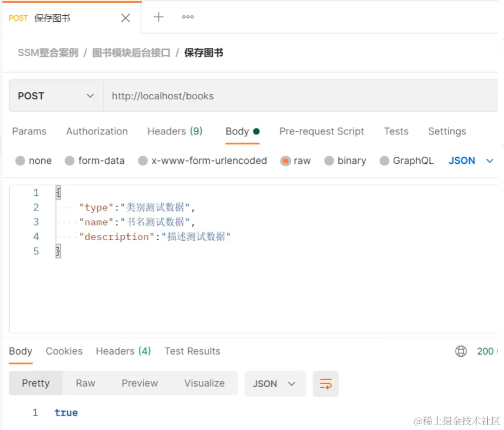Open the response Cookies tab

click(64, 351)
